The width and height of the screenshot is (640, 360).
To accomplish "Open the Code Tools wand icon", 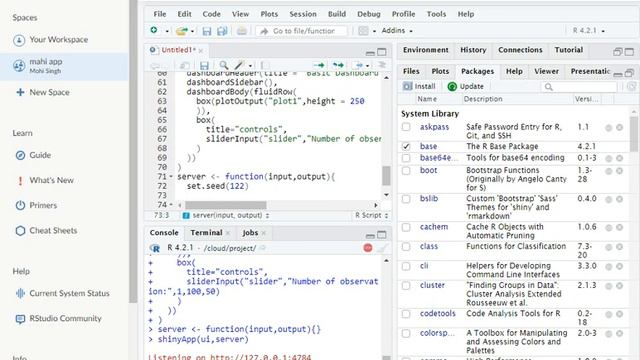I will [x=239, y=65].
